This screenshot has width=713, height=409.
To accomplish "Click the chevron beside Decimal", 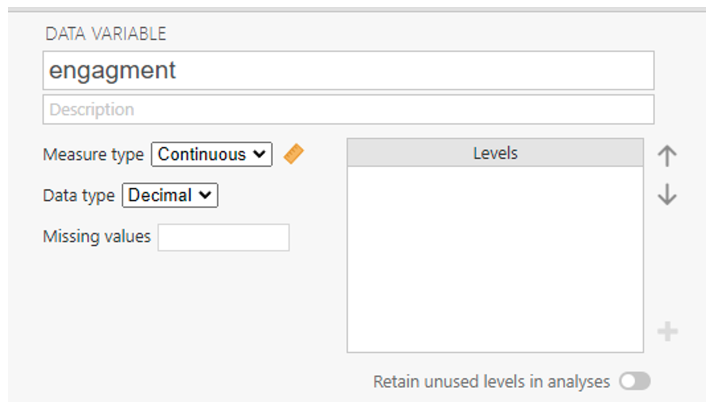I will click(x=207, y=195).
